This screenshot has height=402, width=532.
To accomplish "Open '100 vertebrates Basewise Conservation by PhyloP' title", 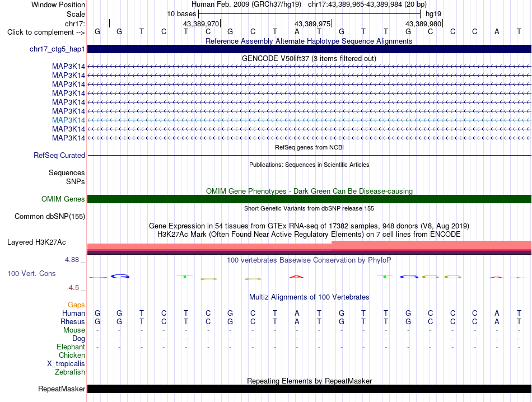I will point(309,260).
